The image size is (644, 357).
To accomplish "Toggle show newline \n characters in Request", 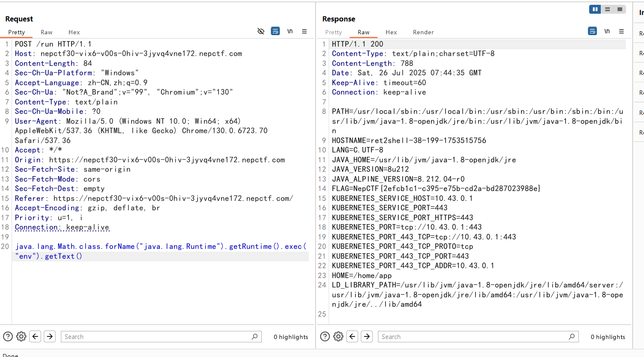I will 290,31.
